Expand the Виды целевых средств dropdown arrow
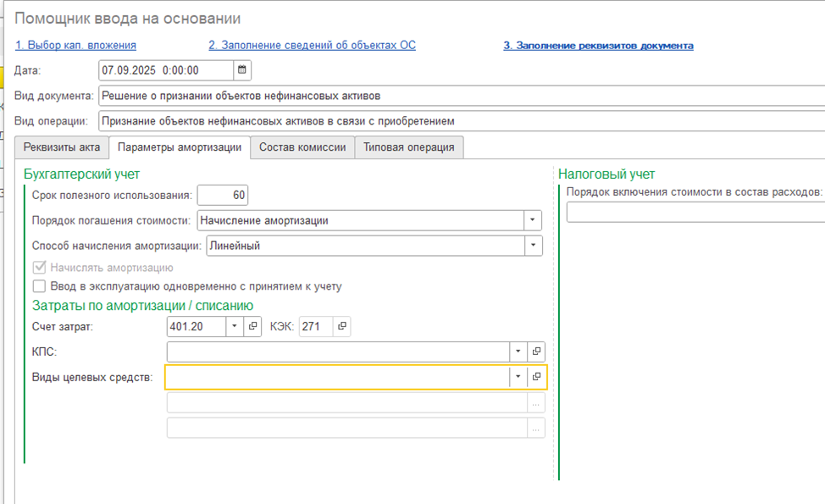Viewport: 825px width, 504px height. pyautogui.click(x=518, y=377)
